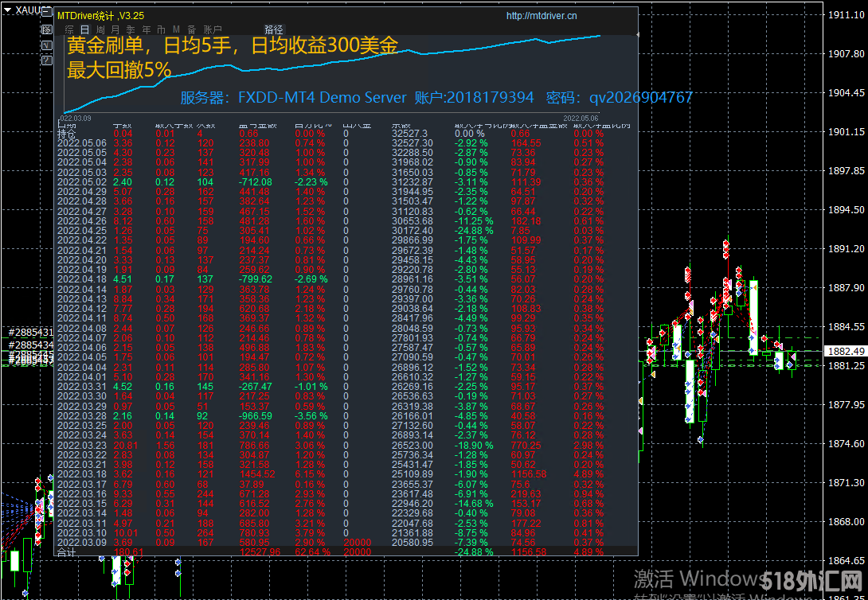Screen dimensions: 868x600
Task: Select the 日 (daily) statistics tab
Action: click(x=84, y=29)
